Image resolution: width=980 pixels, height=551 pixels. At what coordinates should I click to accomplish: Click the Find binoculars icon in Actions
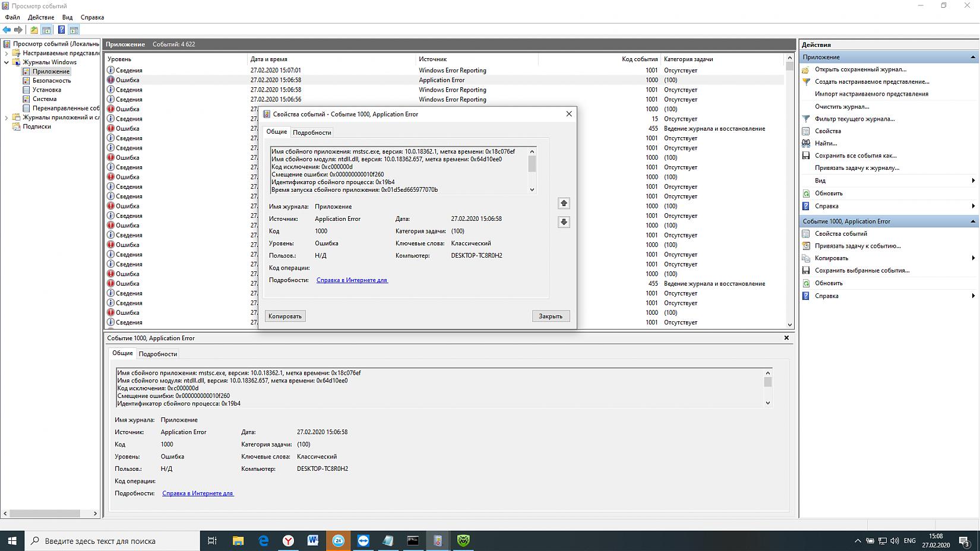(x=806, y=143)
